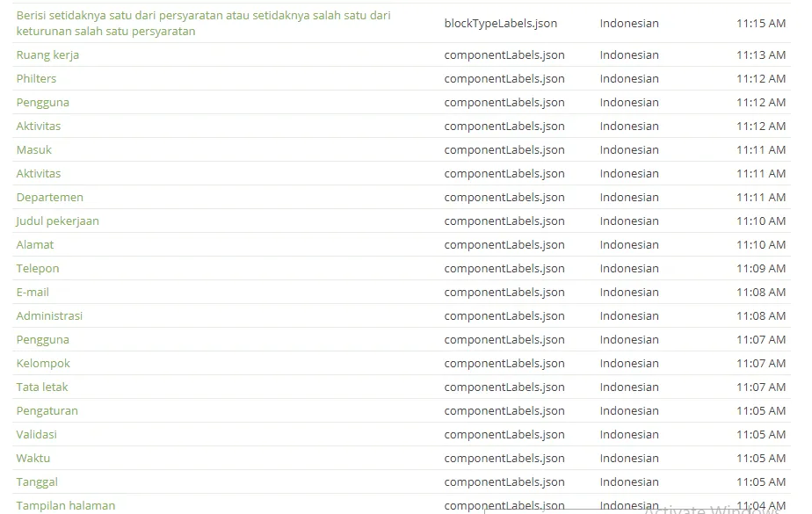Viewport: 812px width, 514px height.
Task: Open the 'Tampilan halaman' translation link
Action: (66, 506)
